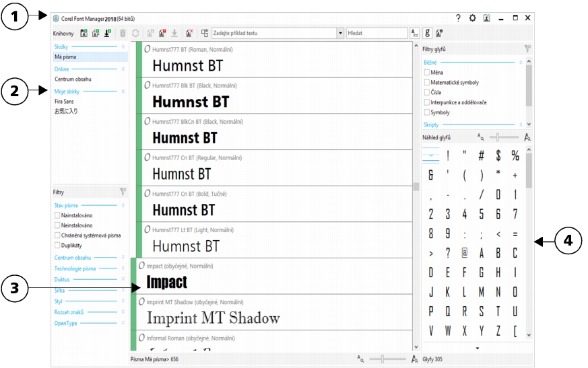The height and width of the screenshot is (368, 588).
Task: Select Má písma in the Složky list
Action: pyautogui.click(x=66, y=57)
